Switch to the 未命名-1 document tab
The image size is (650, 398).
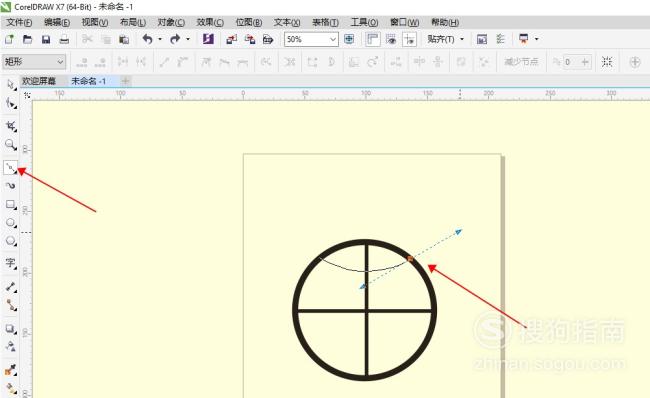coord(88,81)
